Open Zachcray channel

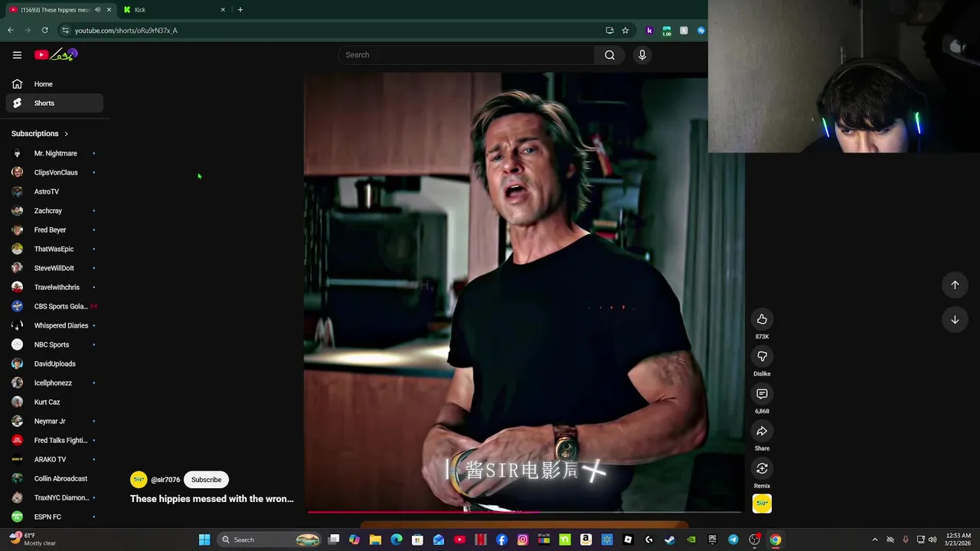tap(54, 210)
